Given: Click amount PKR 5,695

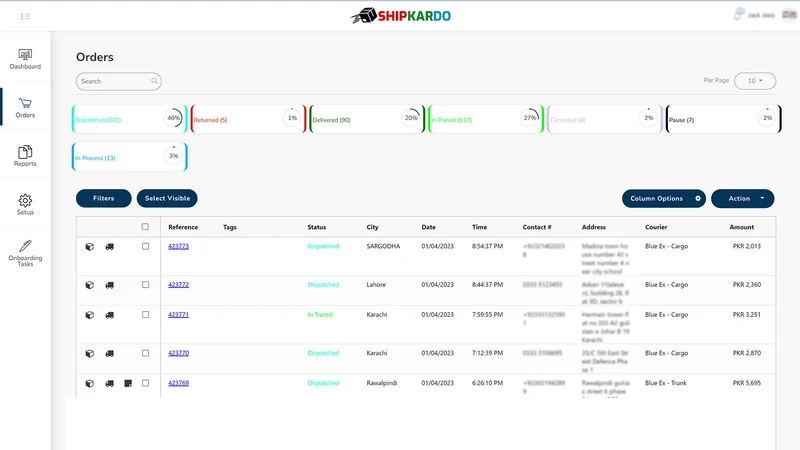Looking at the screenshot, I should coord(746,383).
